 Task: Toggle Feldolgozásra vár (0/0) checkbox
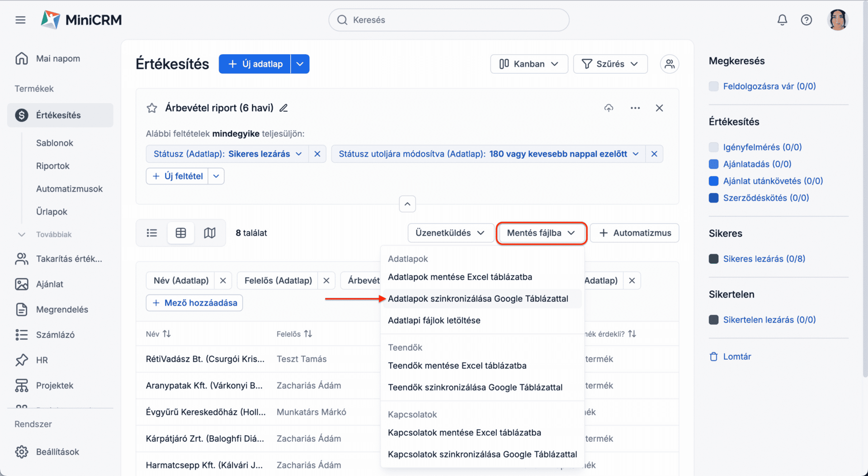coord(714,86)
